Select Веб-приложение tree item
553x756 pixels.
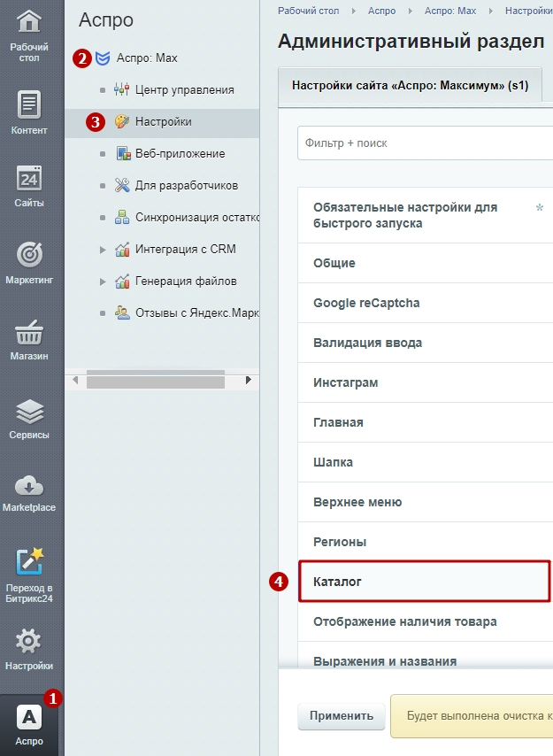180,153
